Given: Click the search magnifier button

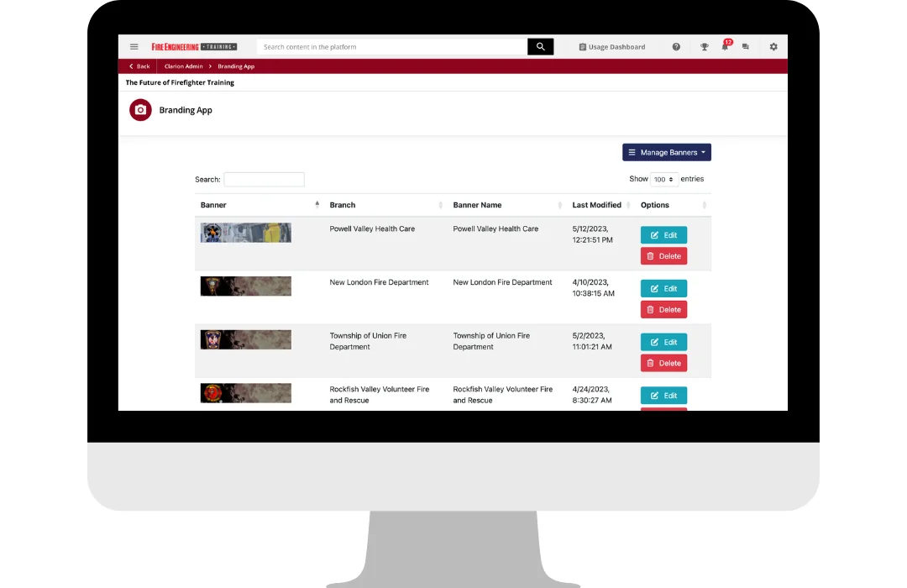Looking at the screenshot, I should point(540,47).
